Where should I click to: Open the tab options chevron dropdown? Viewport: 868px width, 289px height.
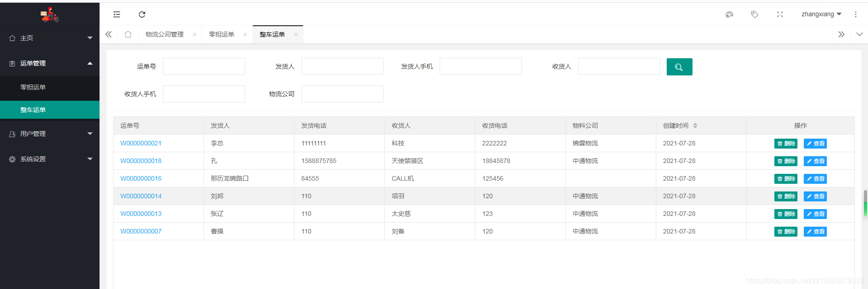click(x=859, y=34)
